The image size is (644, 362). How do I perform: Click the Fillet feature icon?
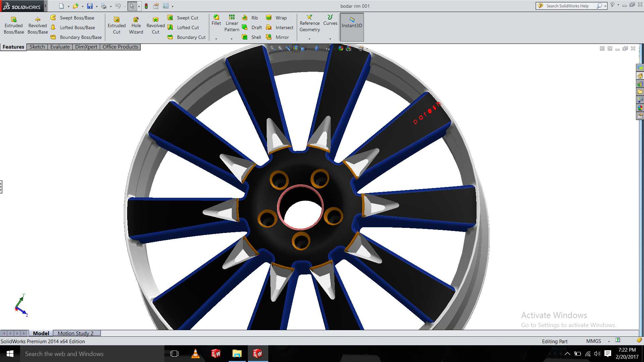tap(216, 20)
